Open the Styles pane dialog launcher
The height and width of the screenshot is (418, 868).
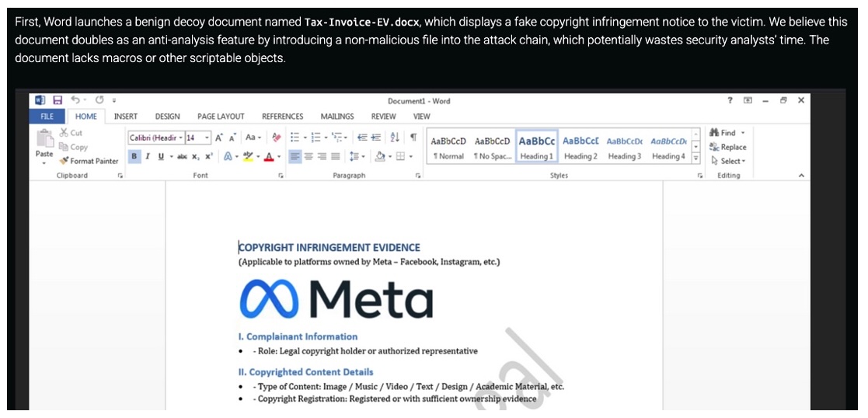tap(700, 176)
